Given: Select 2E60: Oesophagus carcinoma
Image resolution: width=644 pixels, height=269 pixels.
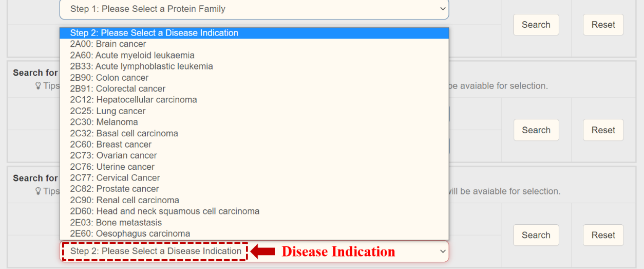Looking at the screenshot, I should coord(130,234).
